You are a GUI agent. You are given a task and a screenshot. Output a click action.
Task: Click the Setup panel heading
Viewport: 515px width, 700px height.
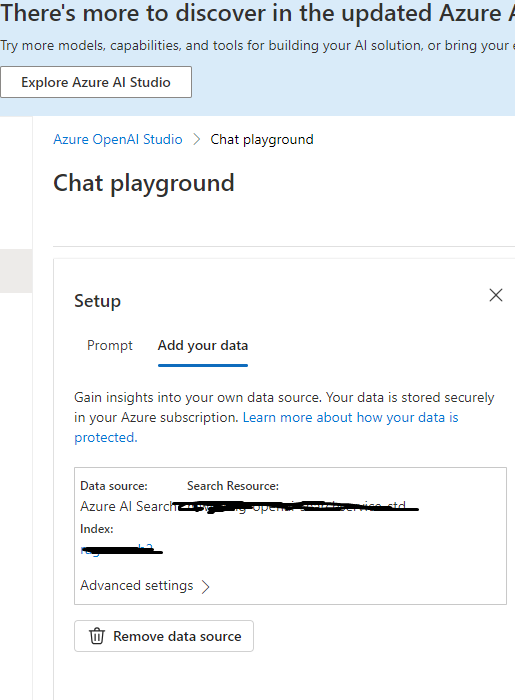(x=97, y=301)
